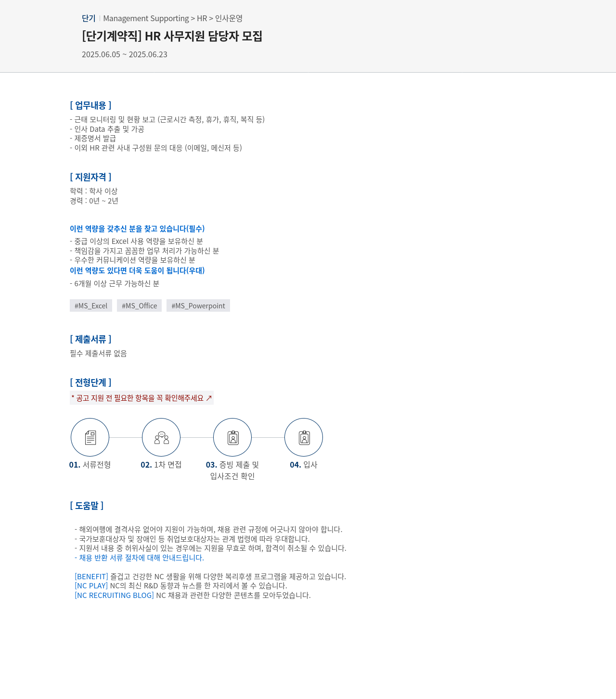Screen dimensions: 616x699
Task: Click 03. 증빙 제출 및 입사조건 확인 label
Action: 232,470
